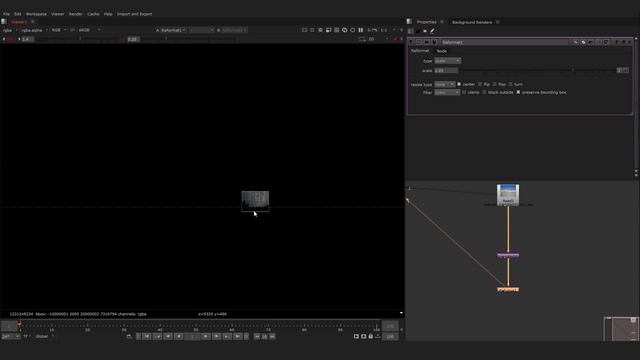Open the frame rate dropdown in timeline
Image resolution: width=640 pixels, height=360 pixels.
click(x=11, y=336)
